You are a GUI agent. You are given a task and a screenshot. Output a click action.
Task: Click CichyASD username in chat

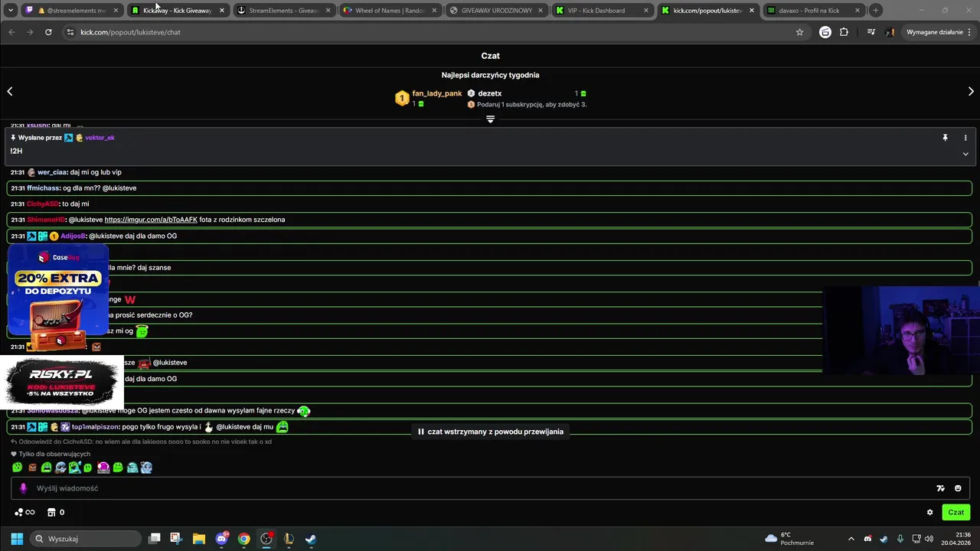(42, 204)
